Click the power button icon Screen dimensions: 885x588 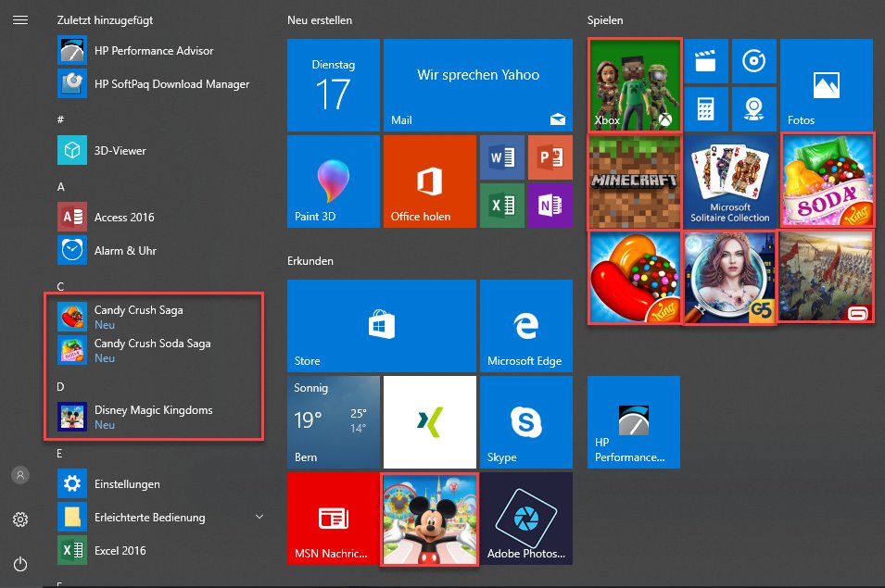click(x=20, y=564)
